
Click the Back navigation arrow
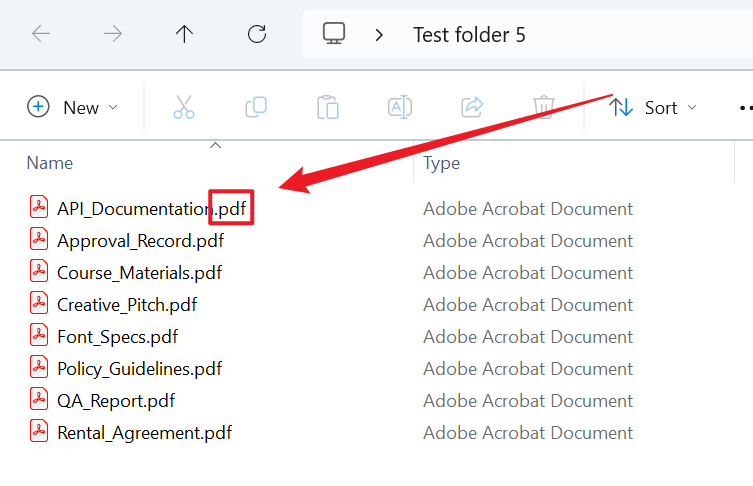tap(41, 34)
